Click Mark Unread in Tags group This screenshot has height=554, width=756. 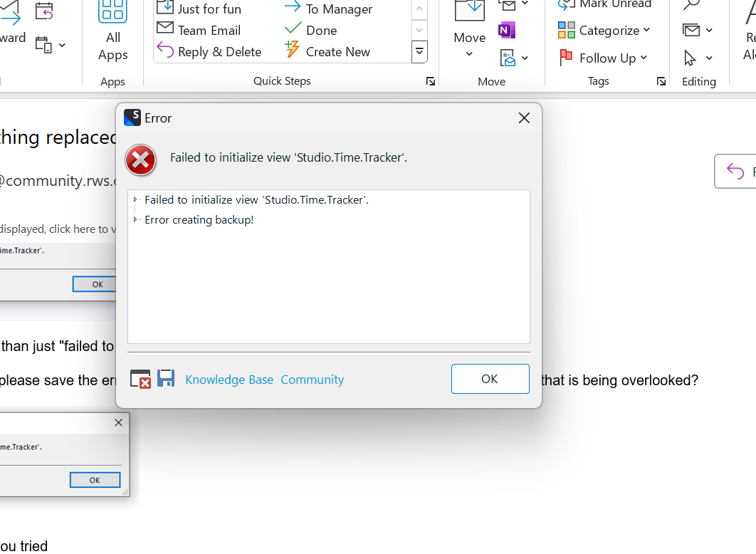604,4
